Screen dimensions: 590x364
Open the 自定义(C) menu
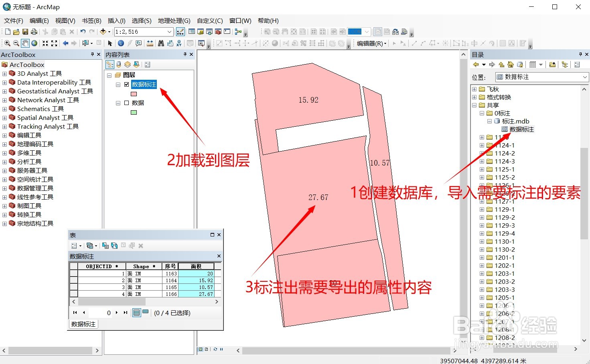[210, 20]
